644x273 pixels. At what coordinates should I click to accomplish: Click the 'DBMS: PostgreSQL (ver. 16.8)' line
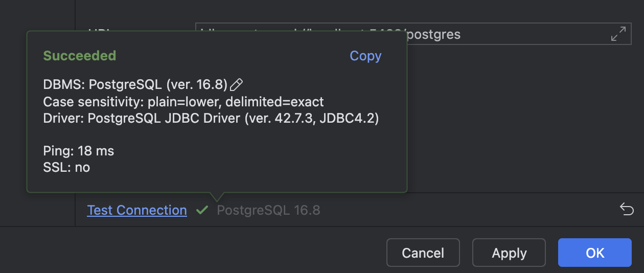[x=135, y=85]
